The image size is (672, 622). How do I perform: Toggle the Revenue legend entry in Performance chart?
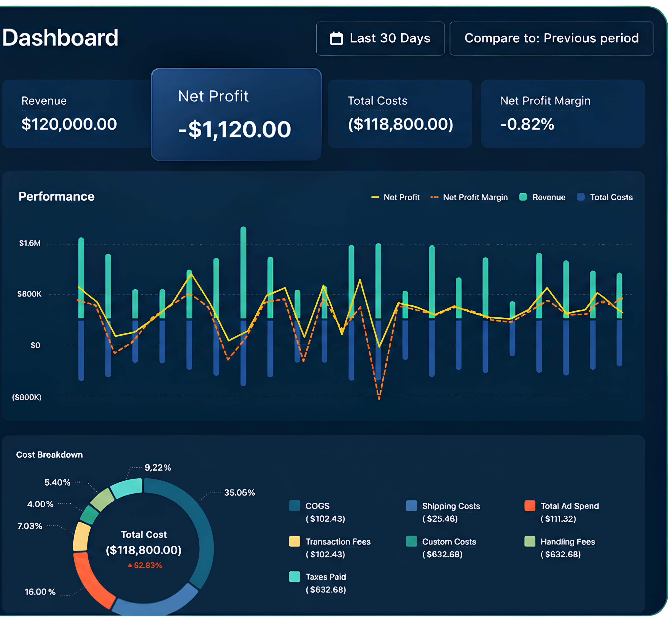tap(542, 197)
